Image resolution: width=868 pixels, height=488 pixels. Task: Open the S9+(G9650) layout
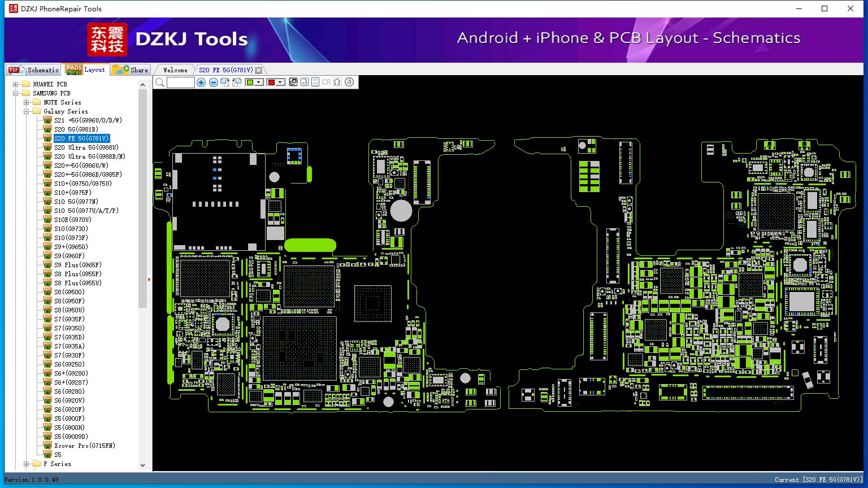point(71,247)
